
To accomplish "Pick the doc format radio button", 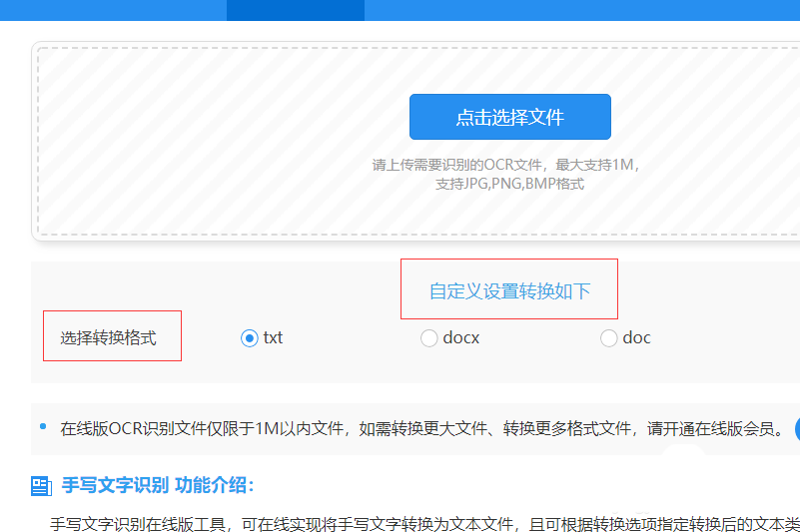I will click(x=608, y=338).
